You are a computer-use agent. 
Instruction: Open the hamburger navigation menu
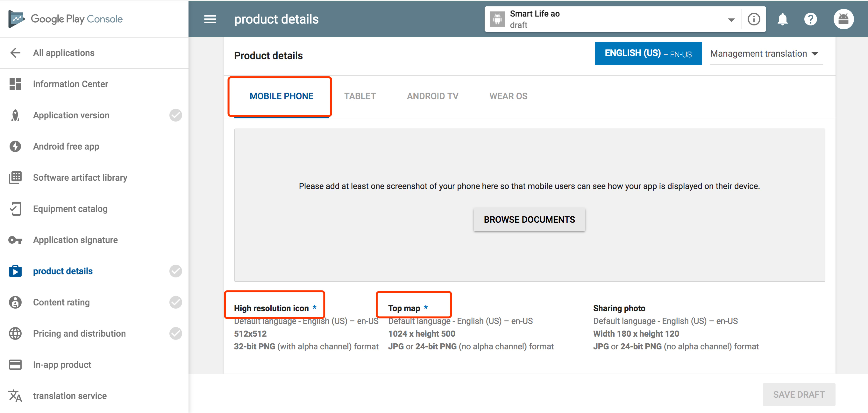coord(210,19)
